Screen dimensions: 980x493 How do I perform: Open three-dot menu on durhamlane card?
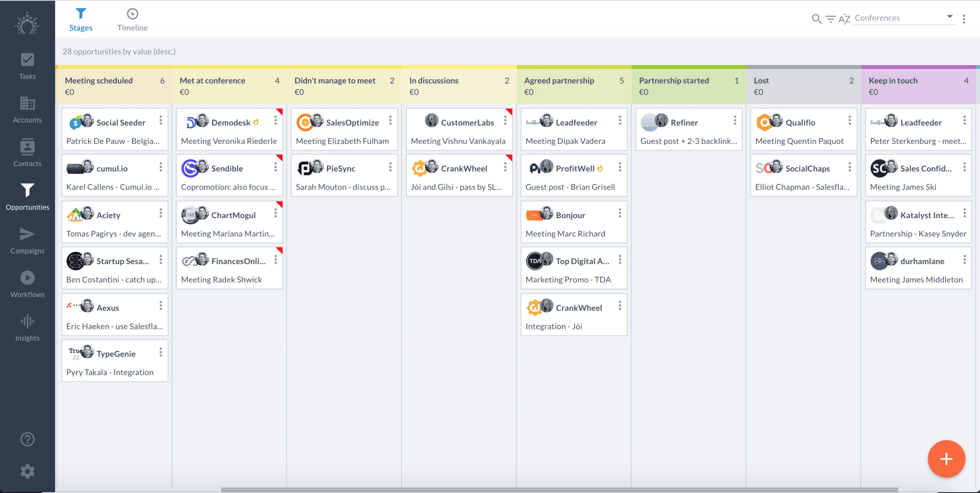(965, 259)
